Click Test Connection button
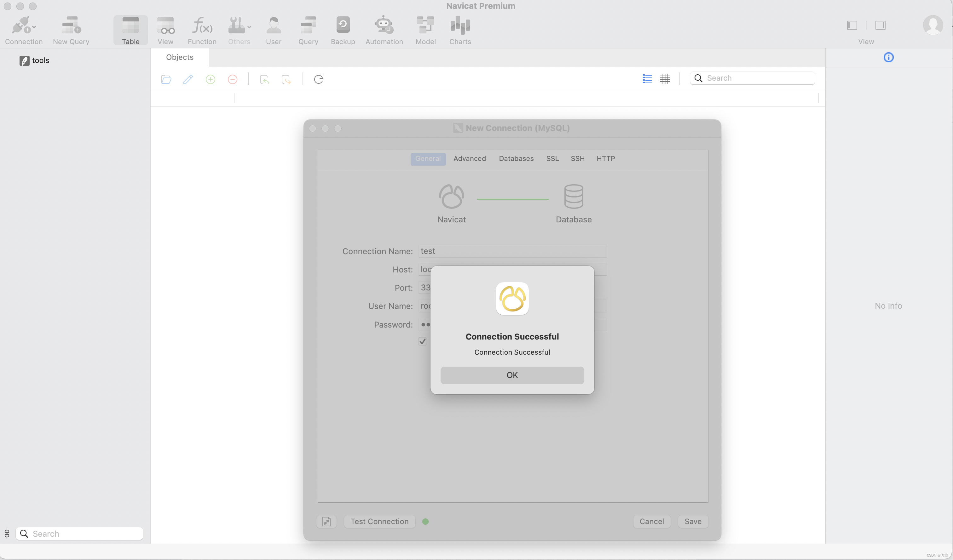 tap(379, 521)
